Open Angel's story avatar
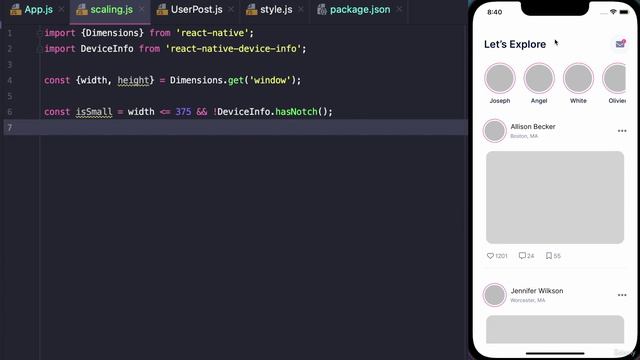 (539, 78)
